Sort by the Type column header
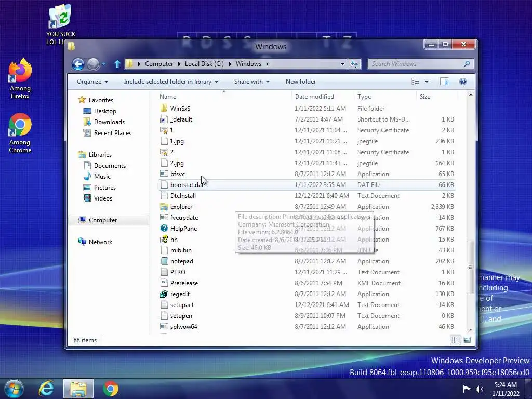Screen dimensions: 532x399 pos(385,96)
